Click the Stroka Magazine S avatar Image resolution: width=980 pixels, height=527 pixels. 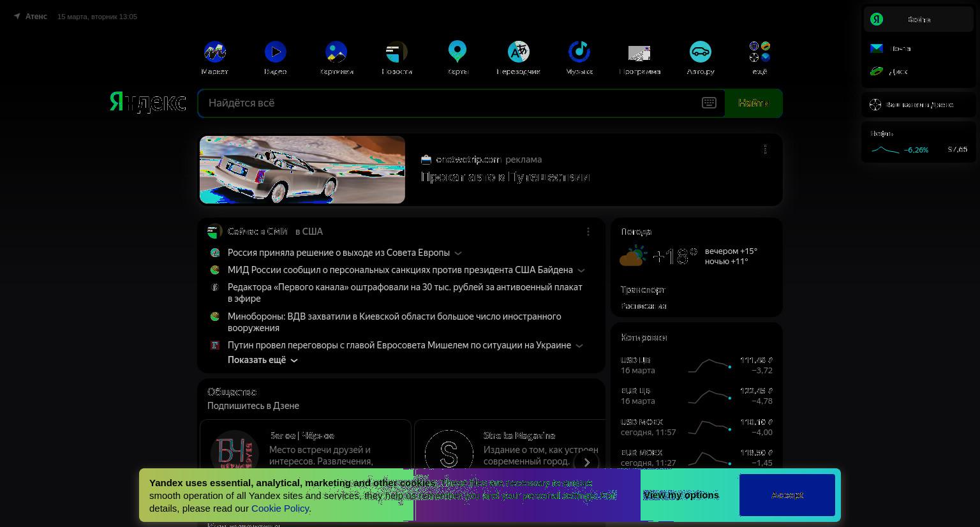[x=449, y=454]
